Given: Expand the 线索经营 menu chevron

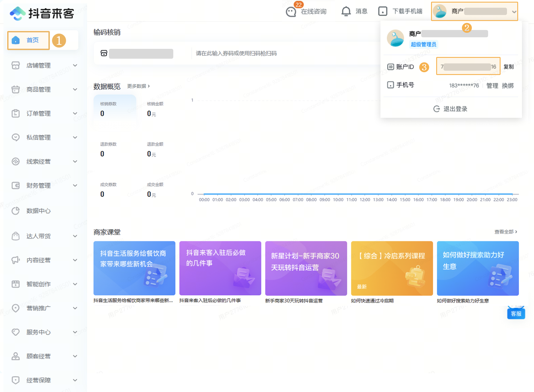Looking at the screenshot, I should (75, 161).
